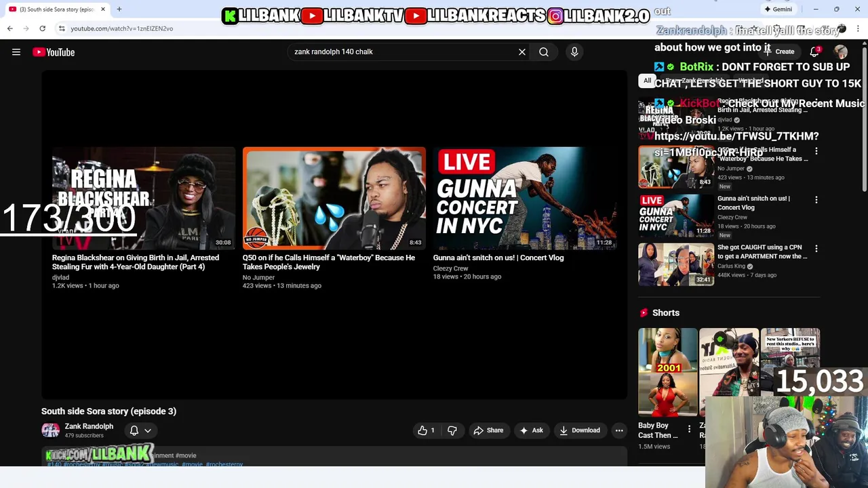Open the account avatar menu
Image resolution: width=868 pixels, height=488 pixels.
point(841,52)
